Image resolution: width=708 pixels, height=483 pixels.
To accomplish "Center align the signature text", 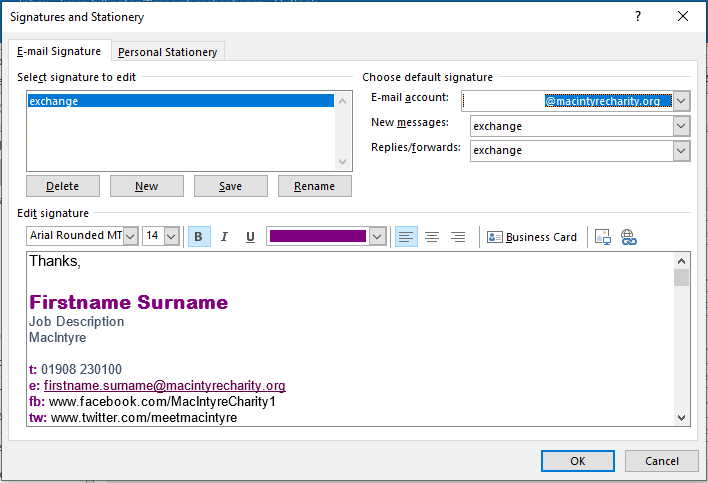I will click(x=432, y=237).
